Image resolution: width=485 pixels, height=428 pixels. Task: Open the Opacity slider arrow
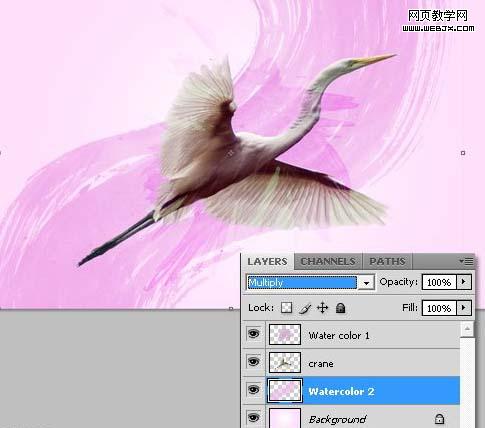463,282
